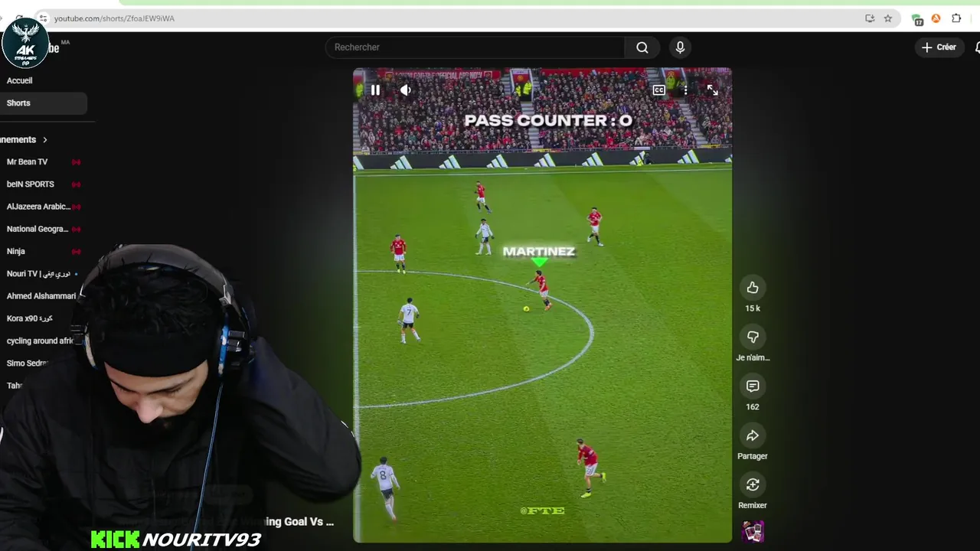Like the Short with 15 k likes
Viewport: 980px width, 551px height.
753,288
